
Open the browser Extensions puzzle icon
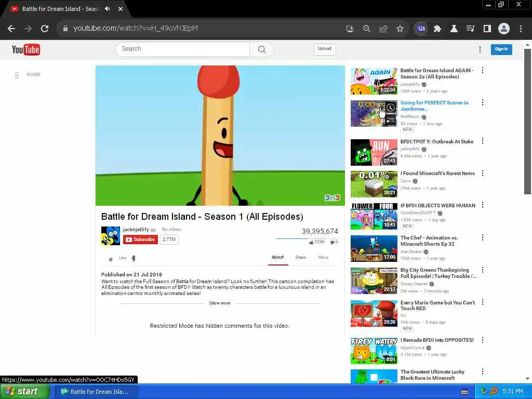(437, 29)
